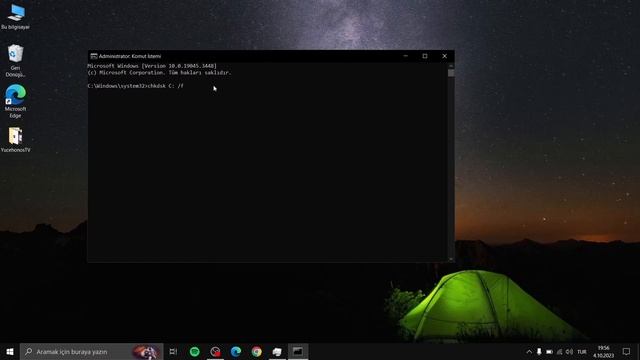Click the Command Prompt taskbar button
The height and width of the screenshot is (360, 640).
pyautogui.click(x=298, y=351)
